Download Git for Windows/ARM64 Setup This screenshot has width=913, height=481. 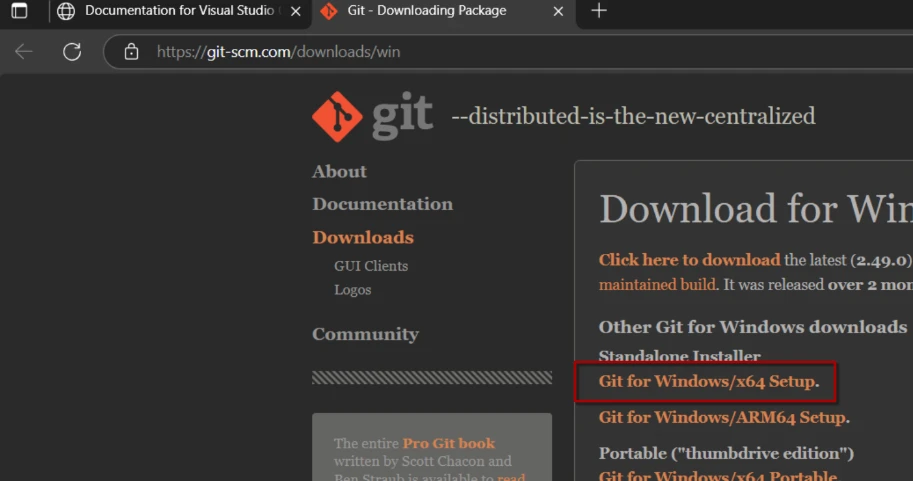[x=723, y=418]
